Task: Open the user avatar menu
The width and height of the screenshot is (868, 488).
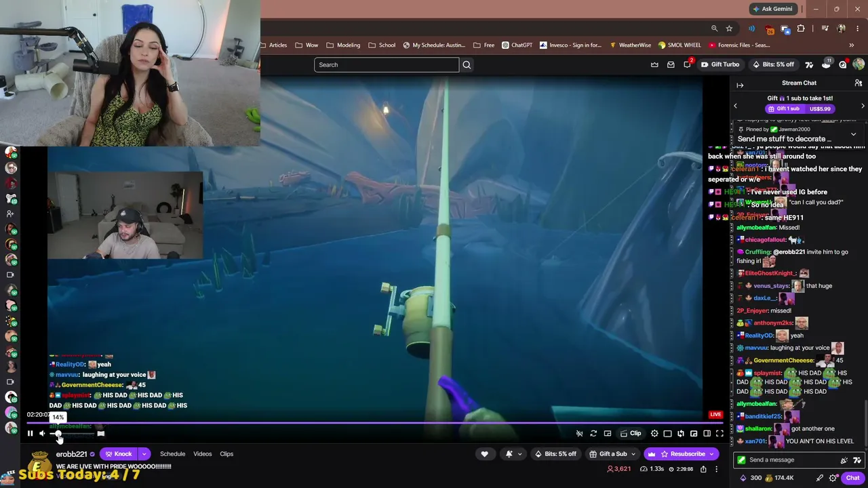Action: pos(859,64)
